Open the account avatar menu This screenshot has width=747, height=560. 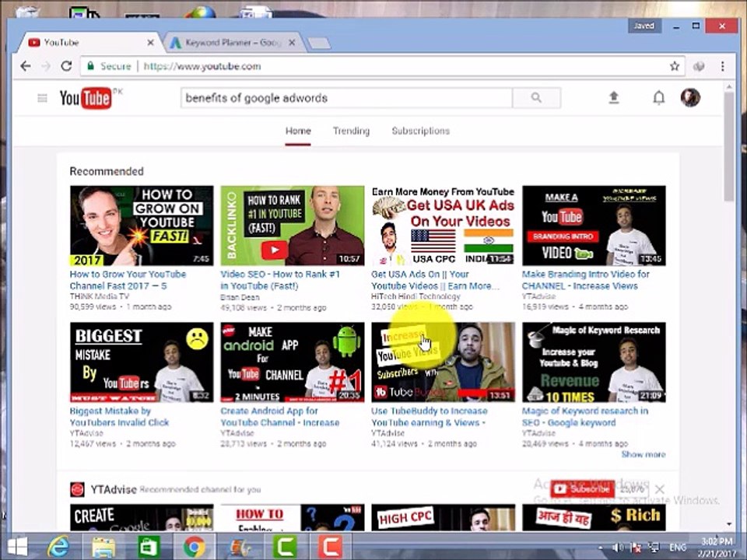690,98
